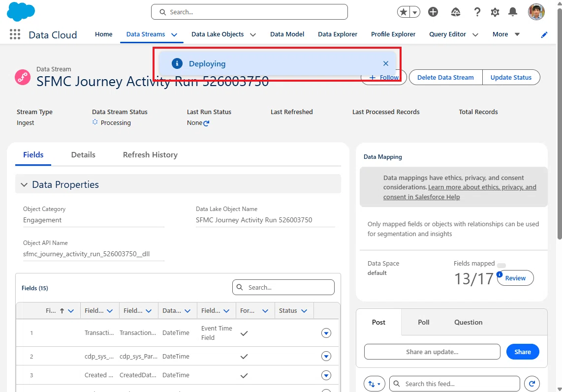Click the Share an update field

pos(432,352)
